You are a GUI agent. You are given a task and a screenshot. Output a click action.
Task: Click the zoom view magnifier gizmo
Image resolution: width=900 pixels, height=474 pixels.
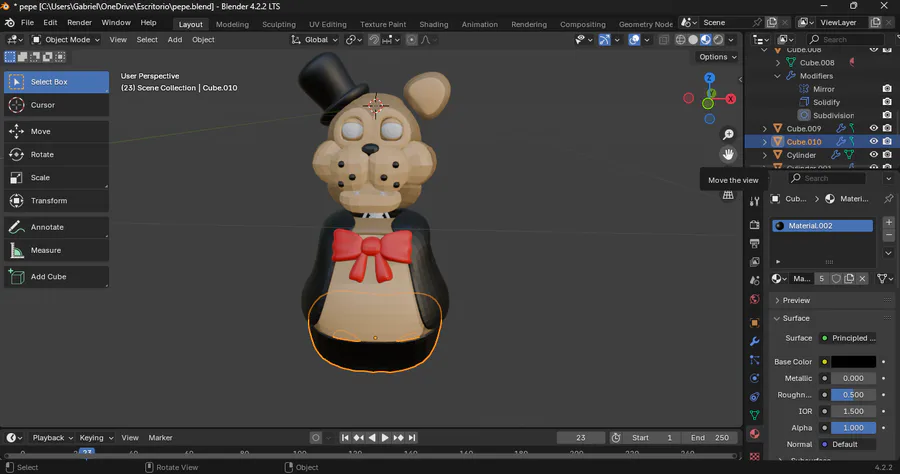(x=728, y=134)
